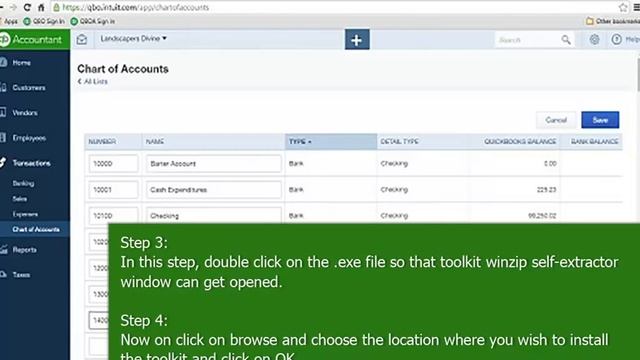This screenshot has height=360, width=640.
Task: Open Vendors in sidebar
Action: (25, 113)
